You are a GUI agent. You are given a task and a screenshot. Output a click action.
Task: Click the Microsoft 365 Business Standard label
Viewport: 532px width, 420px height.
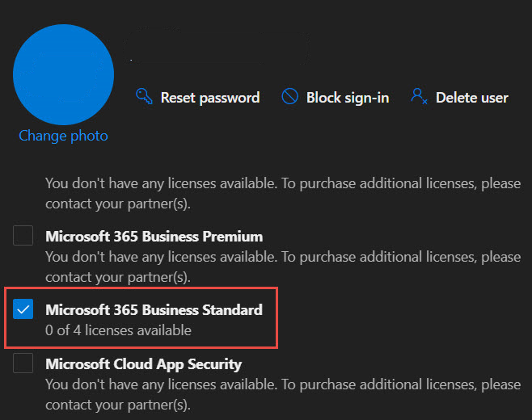[x=154, y=309]
